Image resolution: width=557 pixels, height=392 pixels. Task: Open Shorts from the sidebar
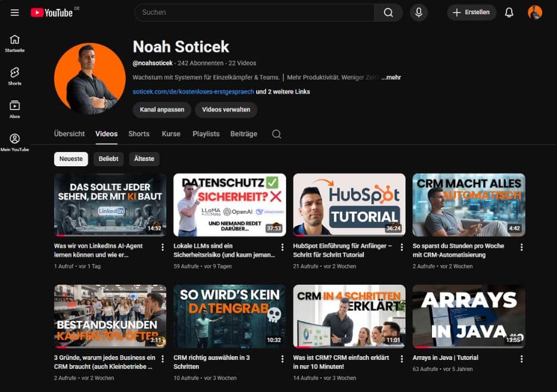pos(13,73)
